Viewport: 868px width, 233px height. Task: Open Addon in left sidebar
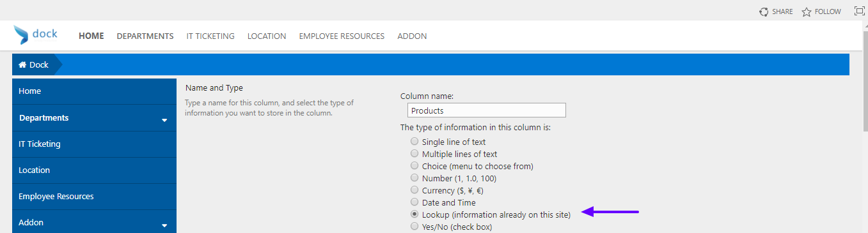pos(94,222)
